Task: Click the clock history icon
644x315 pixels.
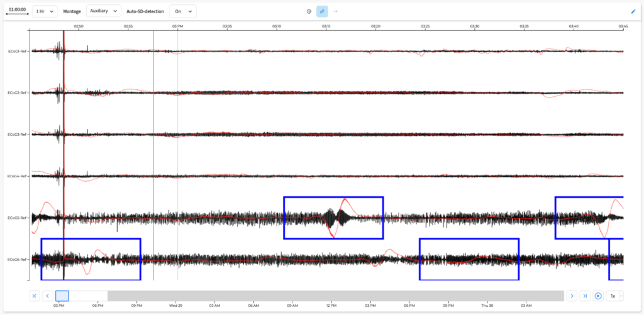Action: coord(309,11)
